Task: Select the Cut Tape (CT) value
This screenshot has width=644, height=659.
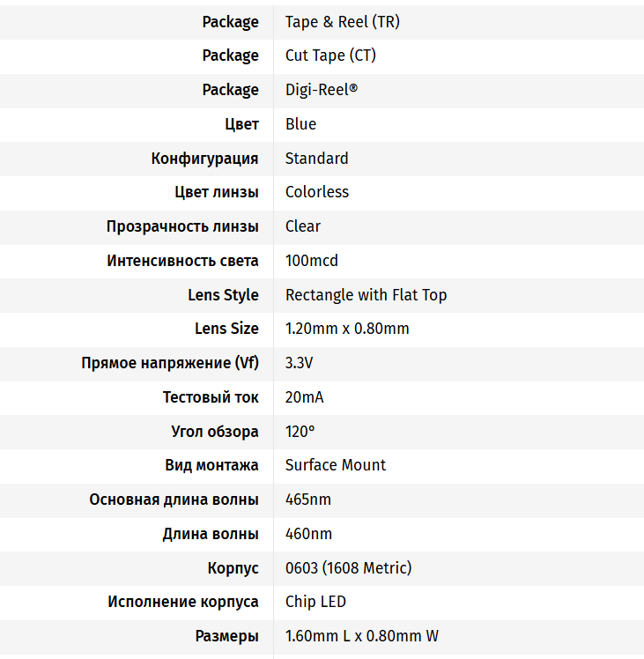Action: (330, 56)
